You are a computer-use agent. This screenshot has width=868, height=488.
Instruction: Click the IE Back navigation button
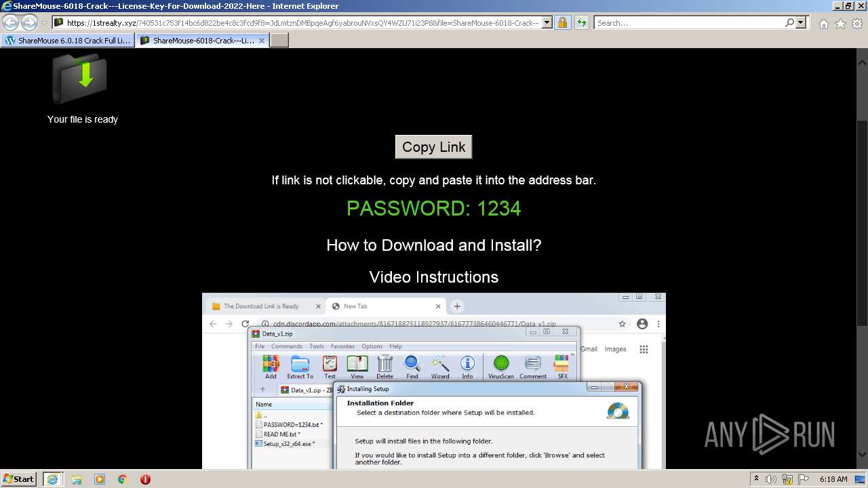click(11, 22)
